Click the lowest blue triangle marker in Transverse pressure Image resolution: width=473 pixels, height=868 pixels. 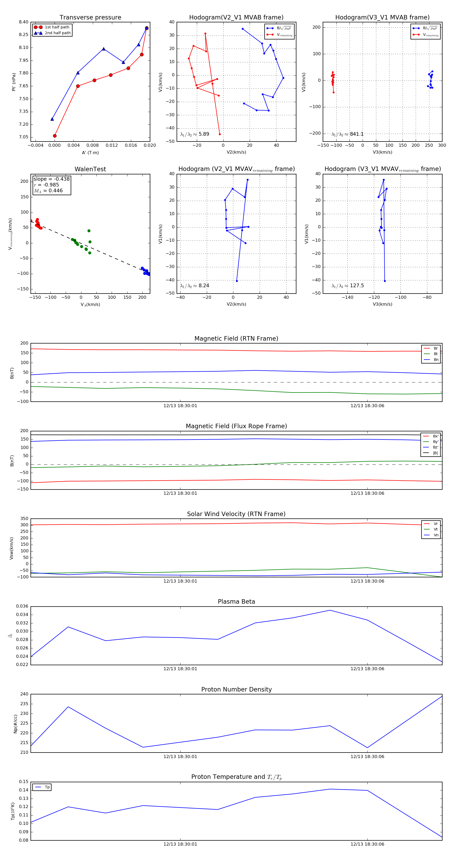point(52,119)
